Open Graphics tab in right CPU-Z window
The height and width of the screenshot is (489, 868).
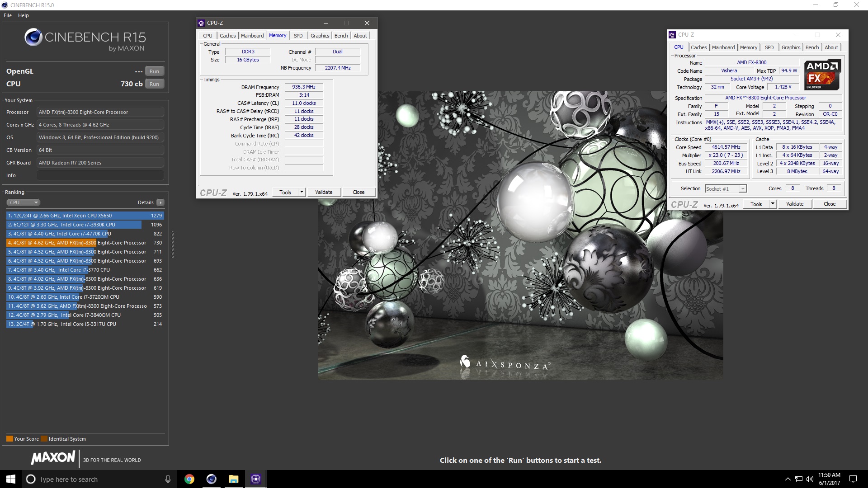click(791, 47)
